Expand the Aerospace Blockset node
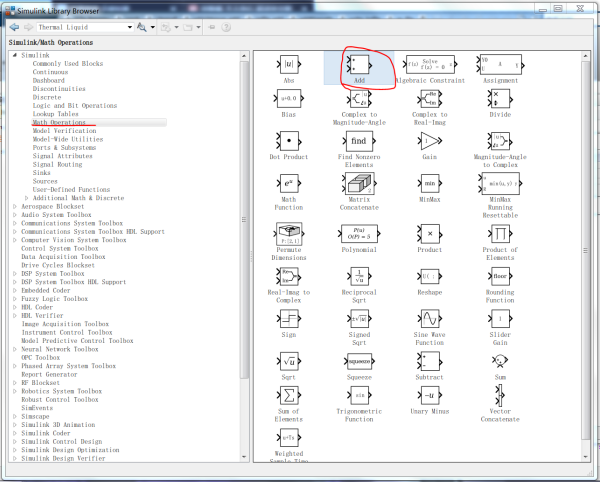The image size is (600, 482). click(x=14, y=205)
